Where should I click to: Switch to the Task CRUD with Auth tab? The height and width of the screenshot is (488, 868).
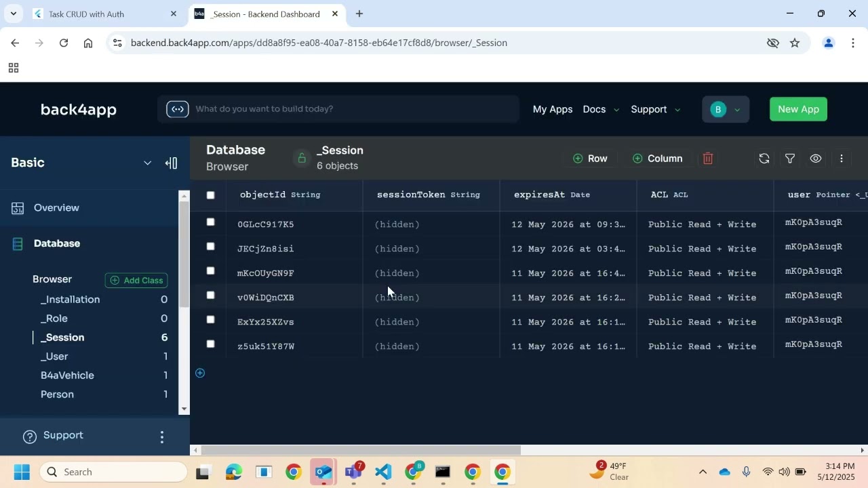(105, 14)
